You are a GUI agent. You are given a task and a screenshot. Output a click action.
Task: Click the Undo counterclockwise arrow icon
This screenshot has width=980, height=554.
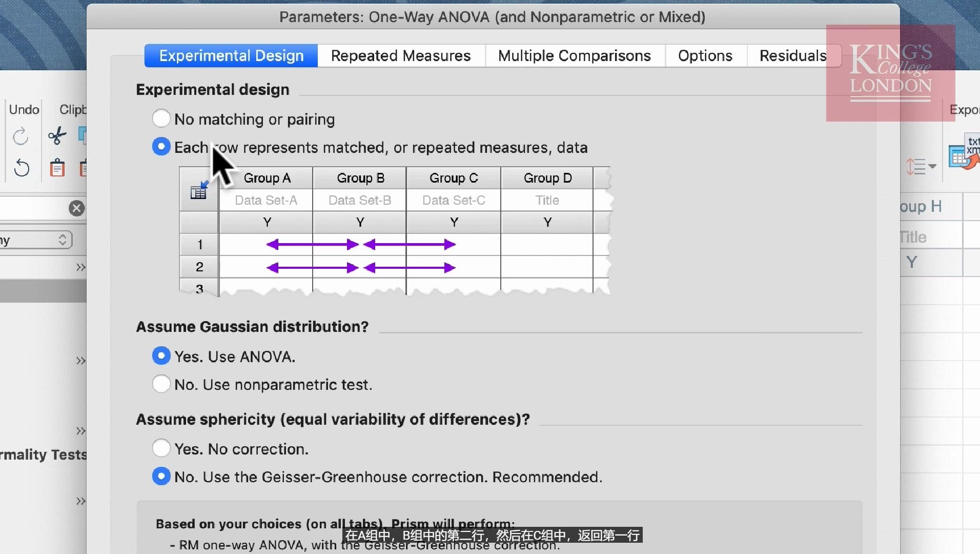pos(22,168)
